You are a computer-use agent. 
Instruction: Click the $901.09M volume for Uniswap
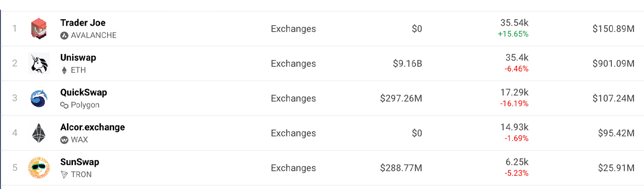(613, 64)
